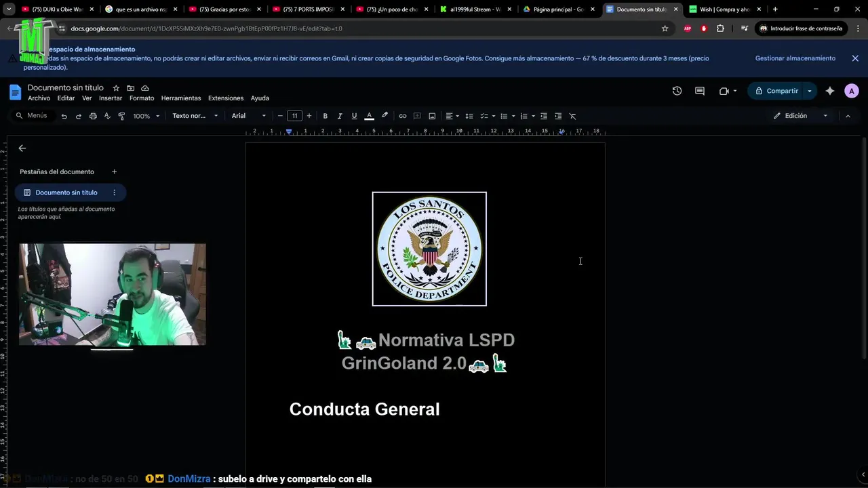Image resolution: width=868 pixels, height=488 pixels.
Task: Open the Meet video call icon
Action: (727, 91)
